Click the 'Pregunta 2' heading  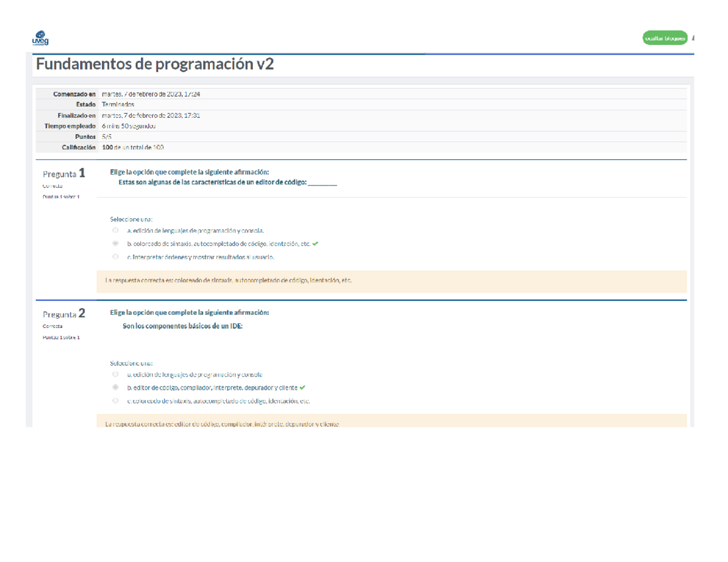click(x=64, y=314)
